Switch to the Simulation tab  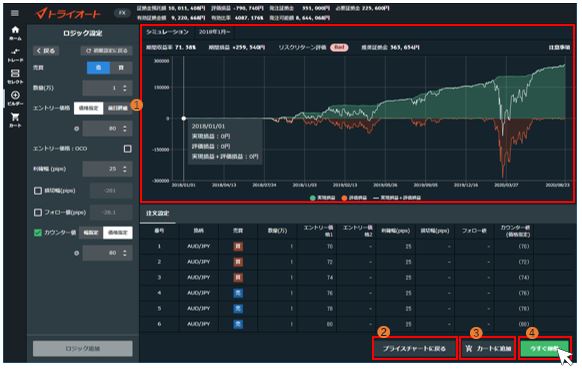pos(167,32)
